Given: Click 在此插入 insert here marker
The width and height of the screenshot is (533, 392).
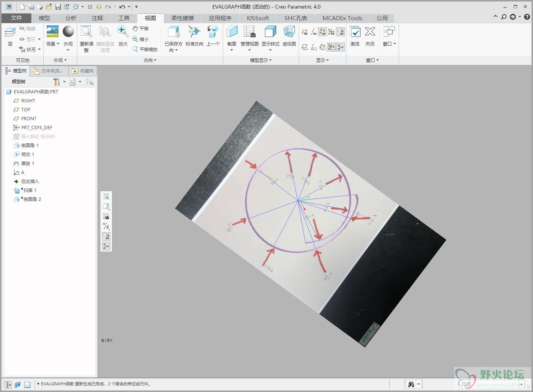Looking at the screenshot, I should pos(30,181).
